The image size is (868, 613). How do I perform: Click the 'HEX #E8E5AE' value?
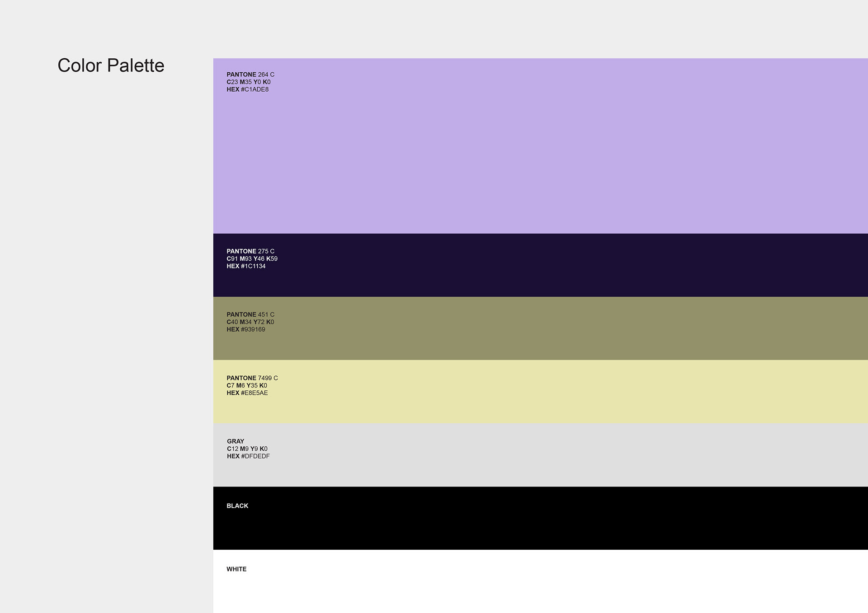pyautogui.click(x=247, y=393)
